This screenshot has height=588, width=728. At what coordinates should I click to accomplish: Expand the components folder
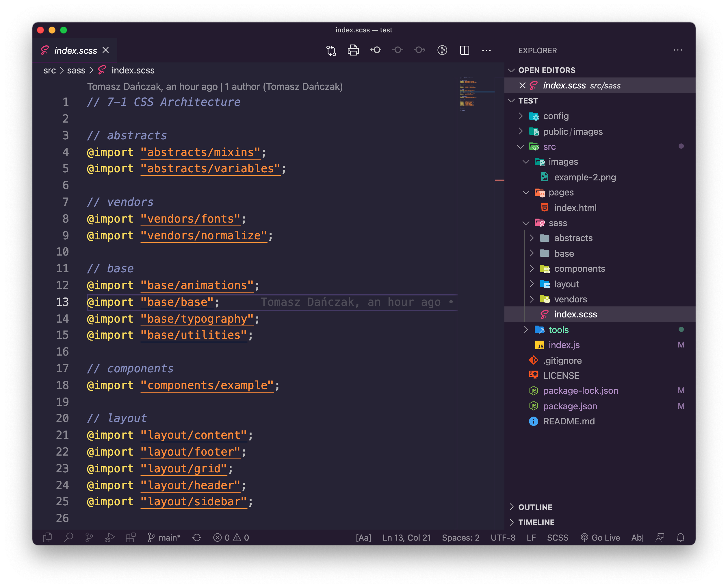600,269
